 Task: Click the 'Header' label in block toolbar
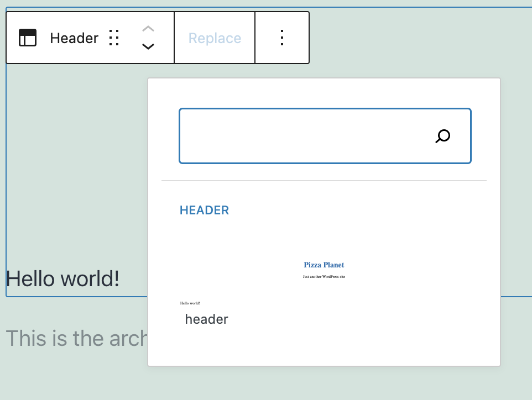(74, 38)
